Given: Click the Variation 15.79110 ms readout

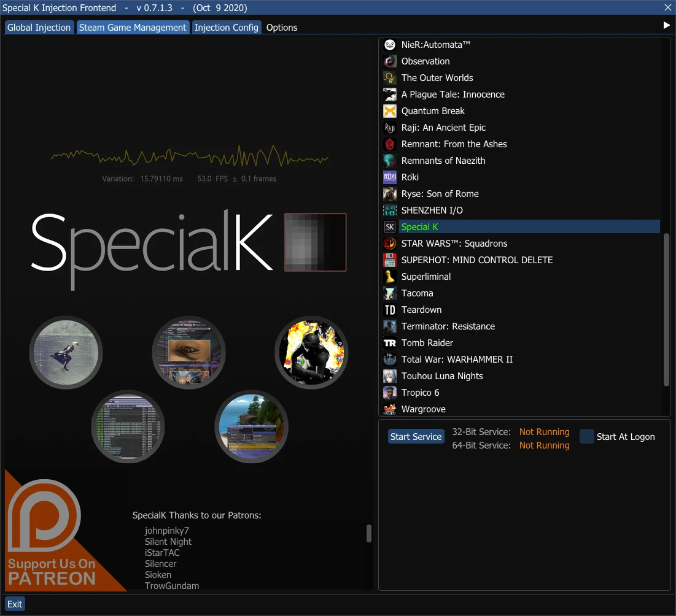Looking at the screenshot, I should pyautogui.click(x=142, y=179).
